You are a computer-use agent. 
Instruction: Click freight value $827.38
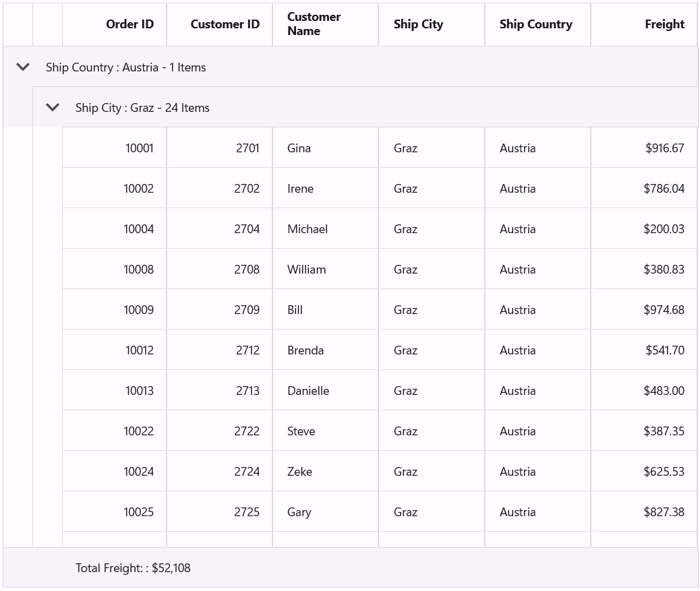[664, 512]
